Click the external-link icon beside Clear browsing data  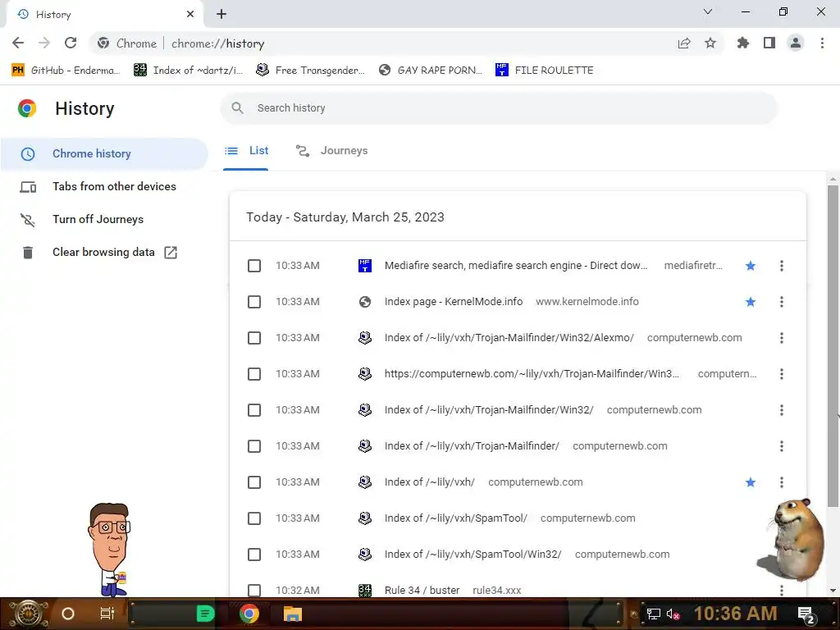tap(171, 253)
